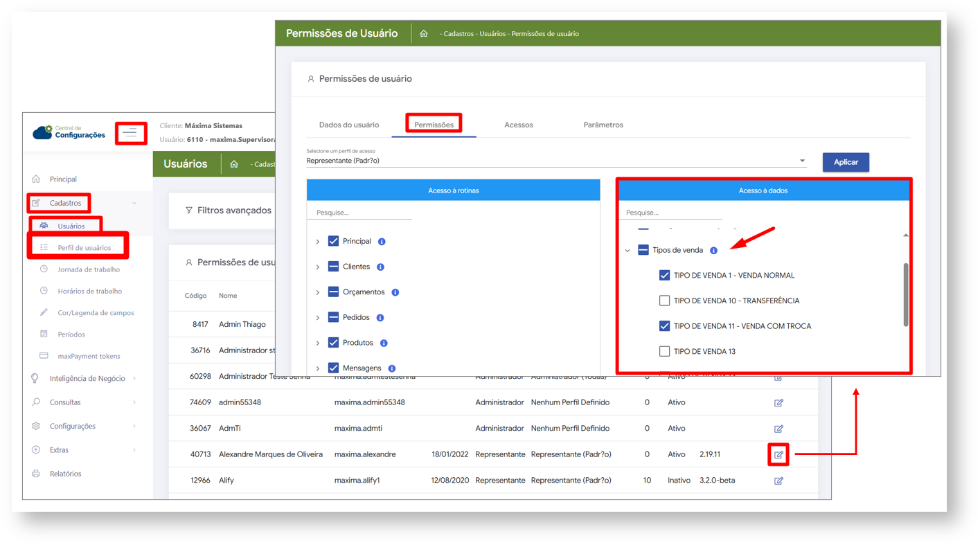Click info icon beside Clientes routine

click(380, 267)
